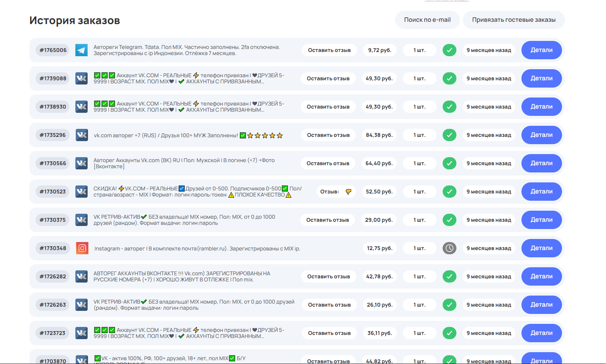Viewport: 606px width, 364px height.
Task: Click the VK icon on order #1723723
Action: (x=81, y=333)
